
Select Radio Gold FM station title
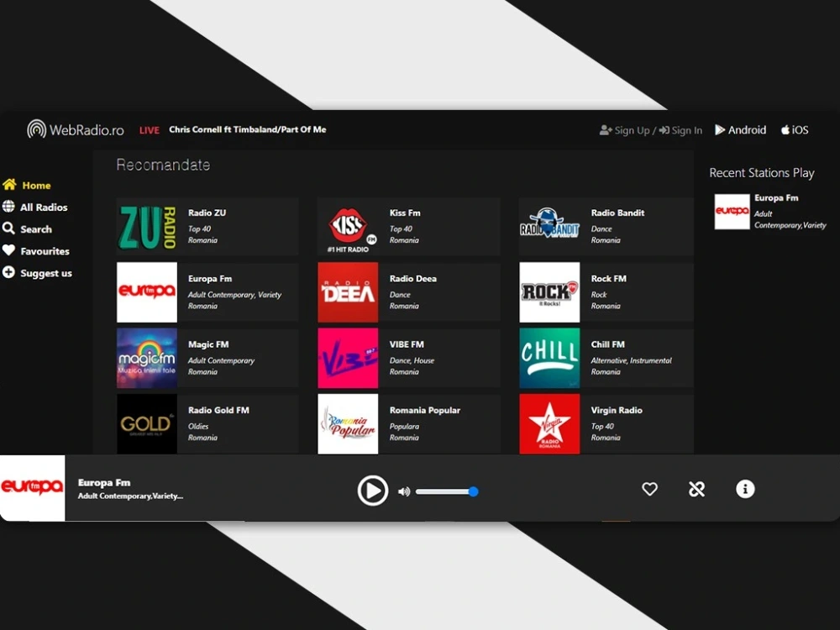(x=218, y=411)
